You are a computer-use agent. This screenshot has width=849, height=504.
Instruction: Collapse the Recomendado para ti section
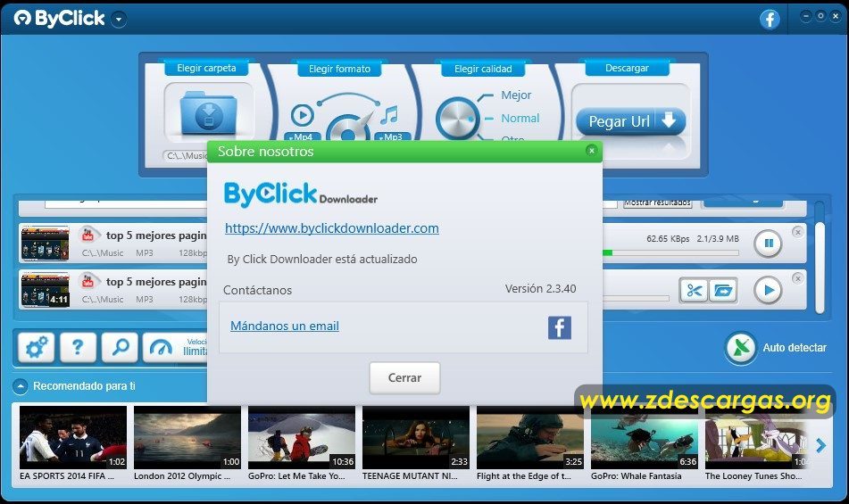pyautogui.click(x=20, y=386)
